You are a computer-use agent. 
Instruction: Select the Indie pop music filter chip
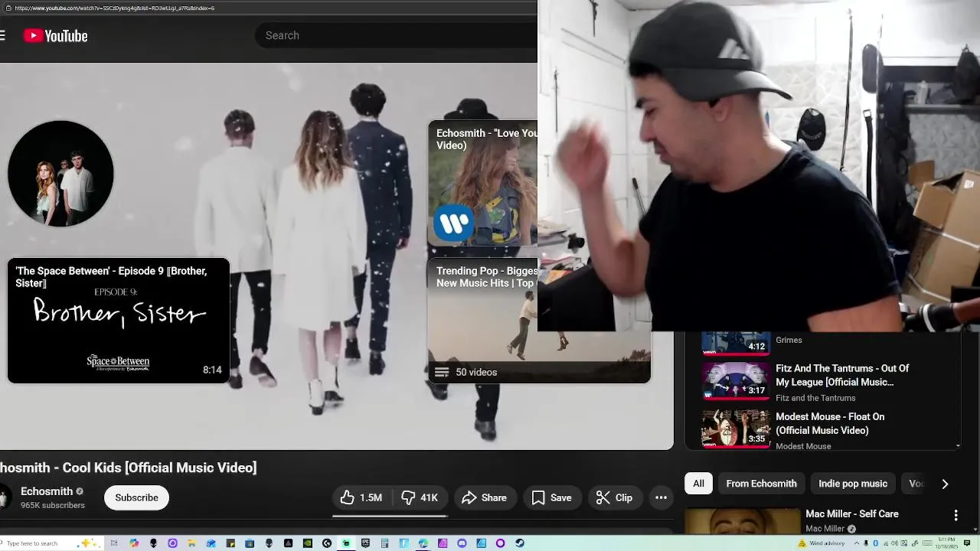853,484
